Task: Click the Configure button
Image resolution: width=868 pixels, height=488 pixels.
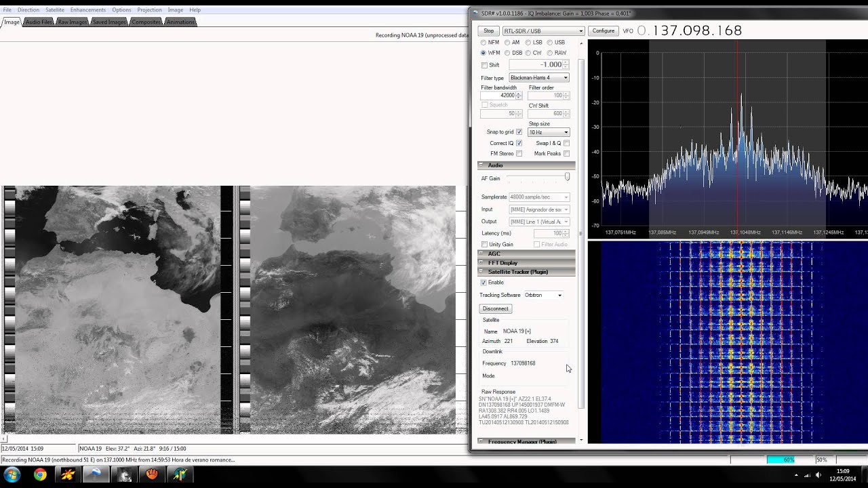Action: 603,31
